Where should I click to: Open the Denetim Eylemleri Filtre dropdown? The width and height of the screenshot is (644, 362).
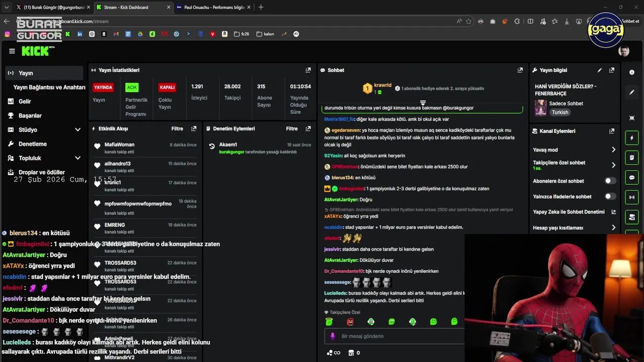pyautogui.click(x=292, y=129)
